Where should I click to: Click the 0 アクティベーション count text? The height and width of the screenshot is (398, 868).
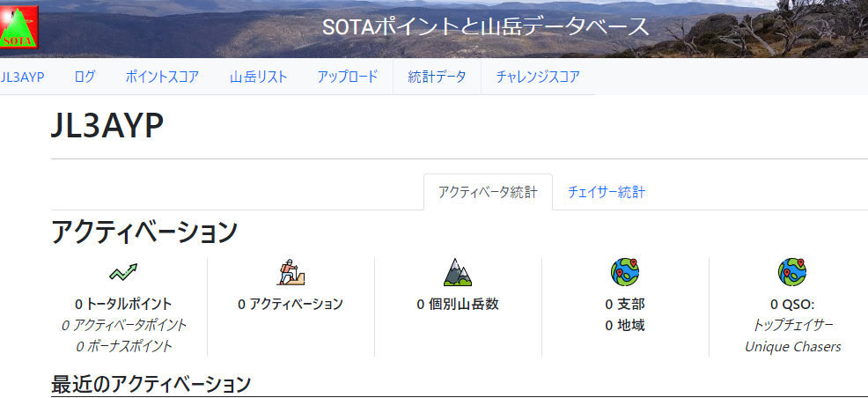point(291,304)
